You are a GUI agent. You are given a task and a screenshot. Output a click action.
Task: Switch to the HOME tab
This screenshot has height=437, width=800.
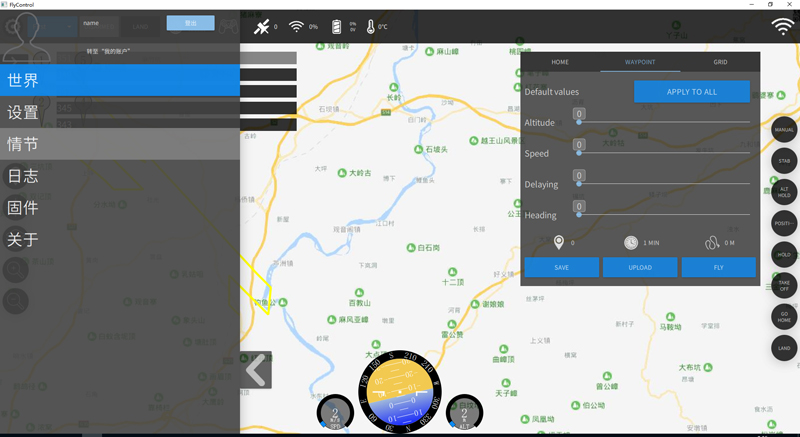(x=560, y=62)
